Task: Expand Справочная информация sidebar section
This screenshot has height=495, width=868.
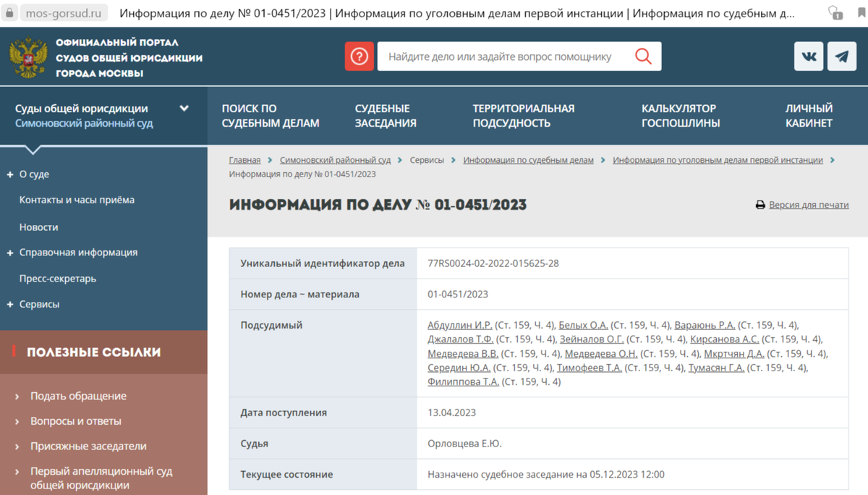Action: (10, 253)
